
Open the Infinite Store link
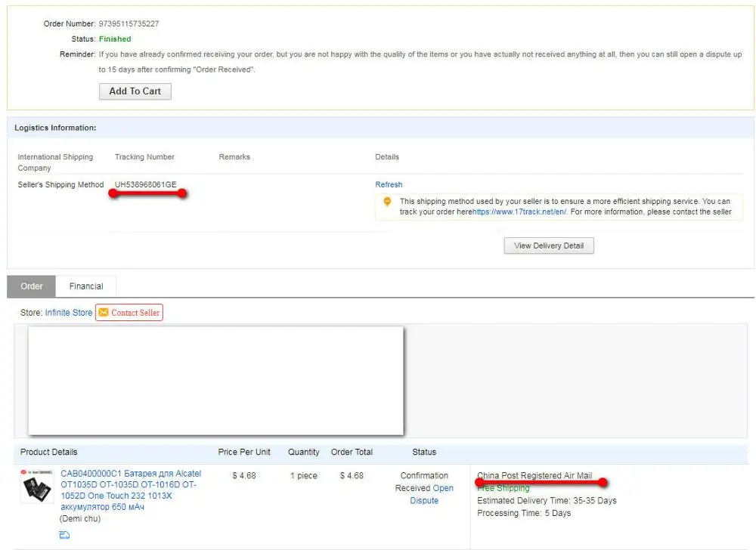tap(69, 313)
